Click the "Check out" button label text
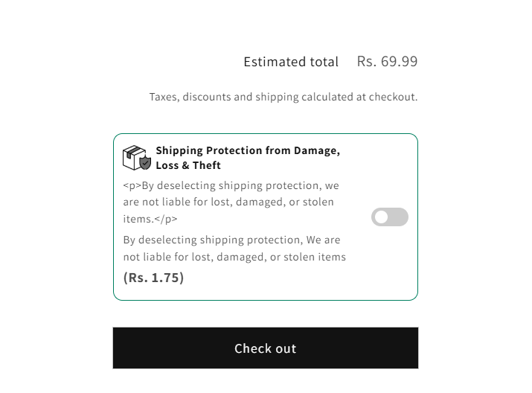Screen dimensions: 532x393 (x=265, y=348)
